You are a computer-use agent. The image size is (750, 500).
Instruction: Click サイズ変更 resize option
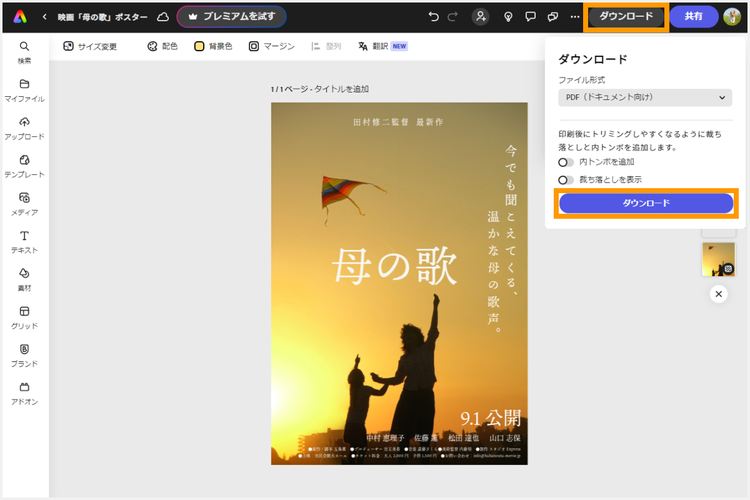point(90,46)
